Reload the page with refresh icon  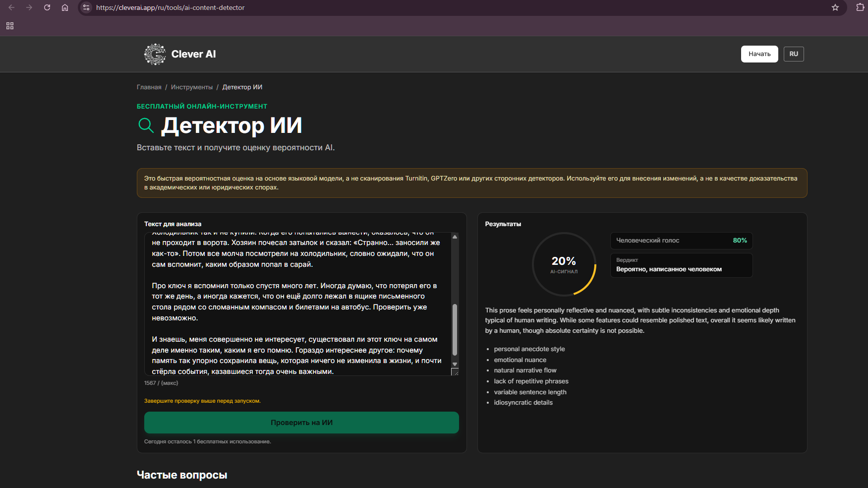pos(47,7)
